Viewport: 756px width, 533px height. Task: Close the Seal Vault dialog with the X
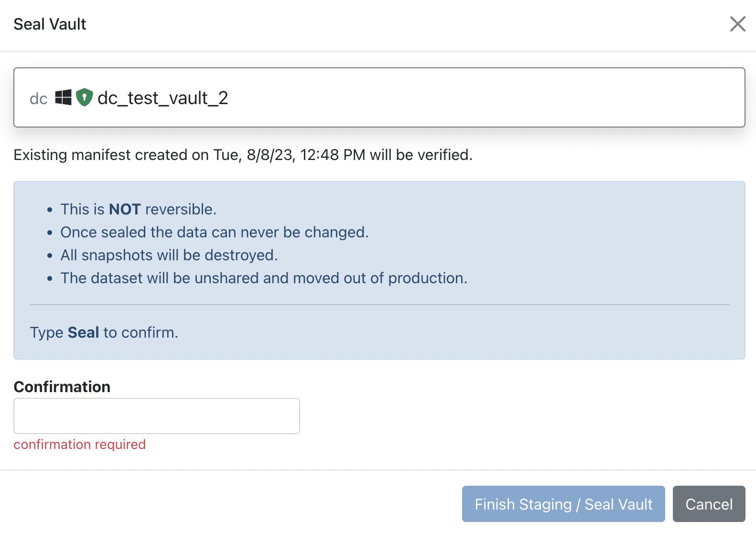737,24
